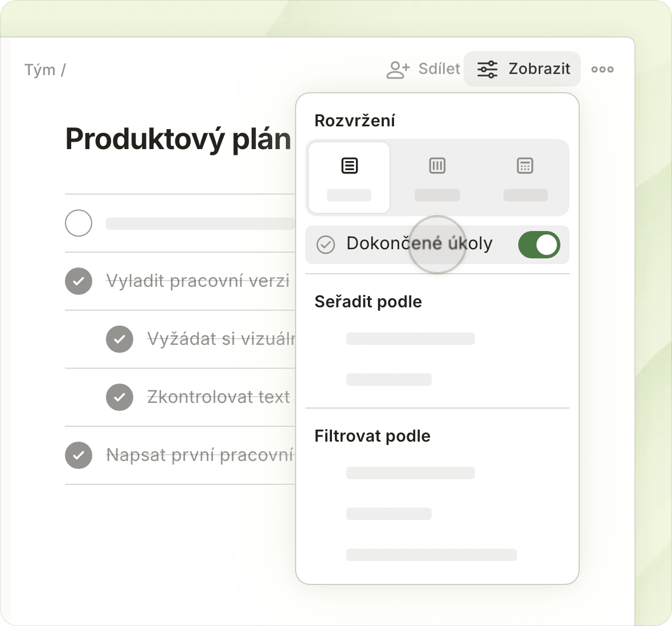The width and height of the screenshot is (672, 626).
Task: Check the empty first task circle
Action: (79, 223)
